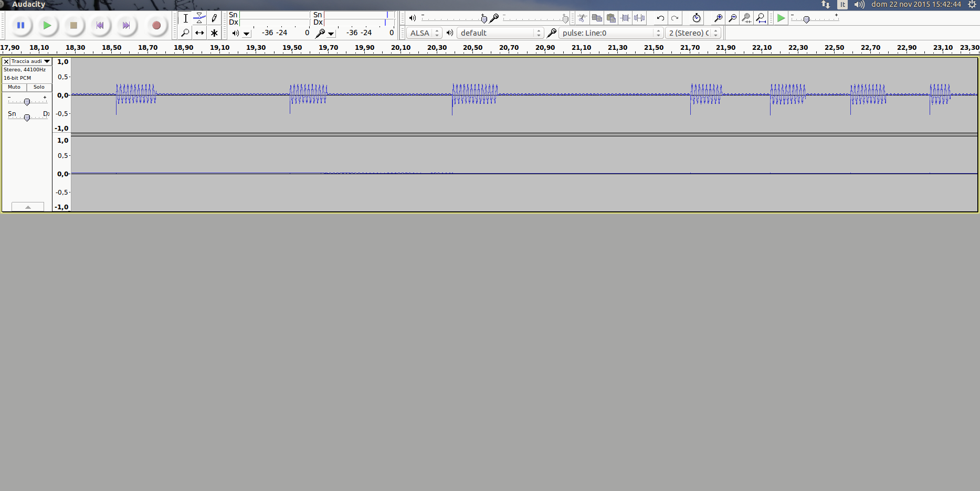Click the Trim audio icon
This screenshot has height=491, width=980.
coord(625,18)
